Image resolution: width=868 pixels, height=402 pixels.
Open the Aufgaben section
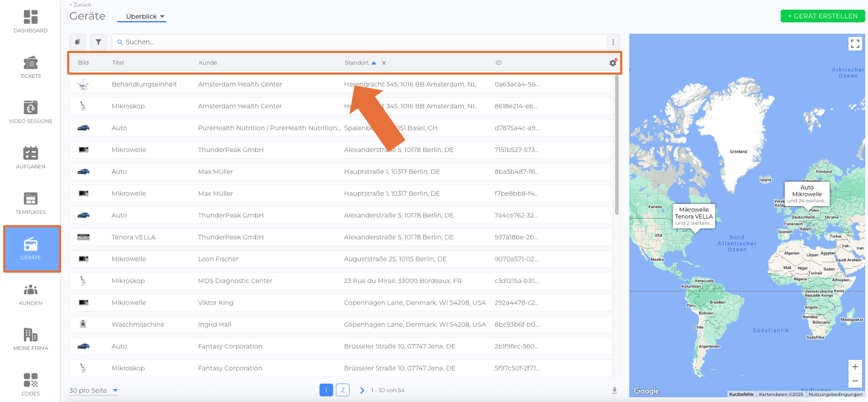[x=31, y=157]
